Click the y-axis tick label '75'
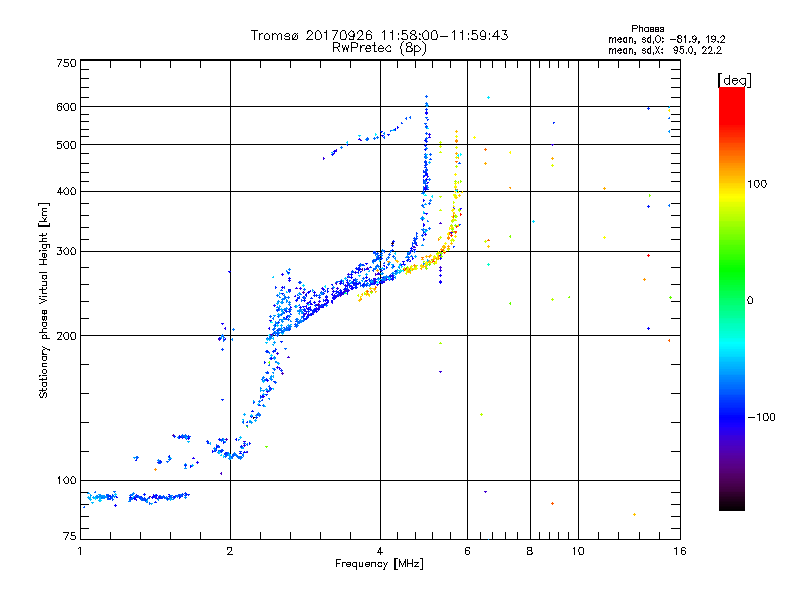This screenshot has height=600, width=800. click(70, 536)
